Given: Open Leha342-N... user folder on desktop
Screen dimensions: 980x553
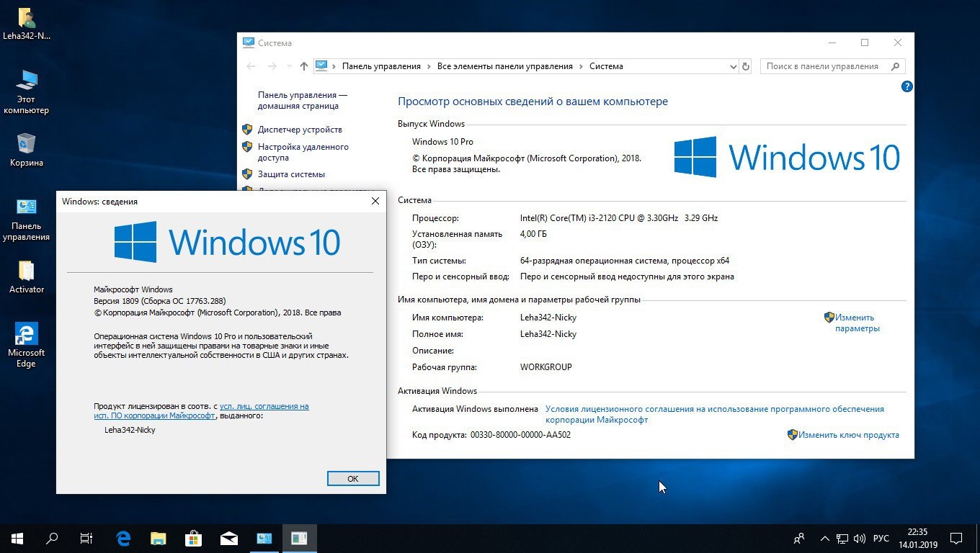Looking at the screenshot, I should point(27,24).
